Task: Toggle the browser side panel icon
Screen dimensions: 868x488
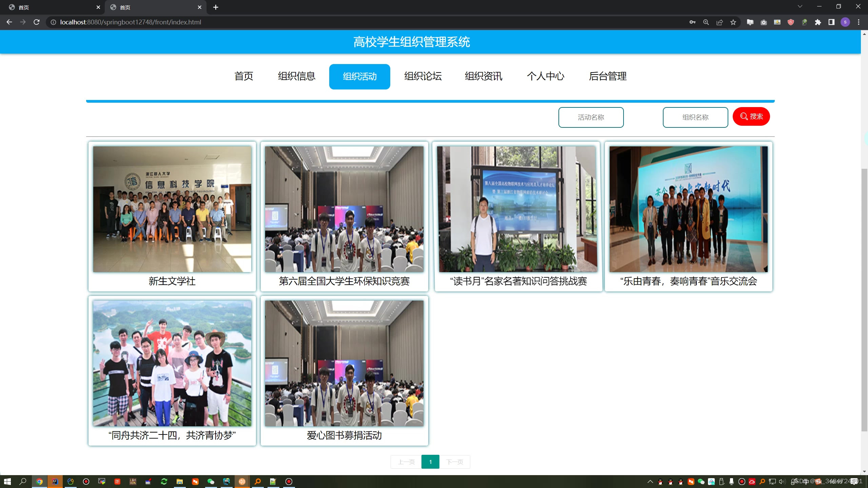Action: pos(831,22)
